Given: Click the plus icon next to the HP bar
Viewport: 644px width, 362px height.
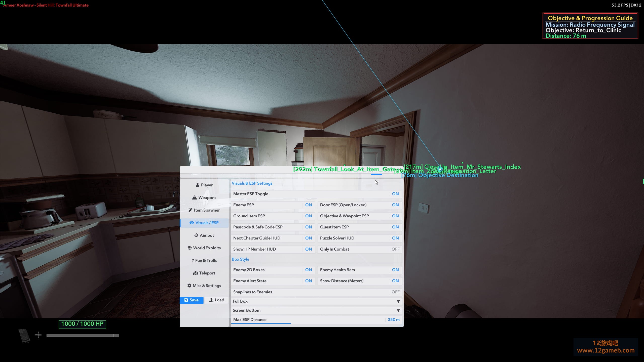Looking at the screenshot, I should pos(38,335).
